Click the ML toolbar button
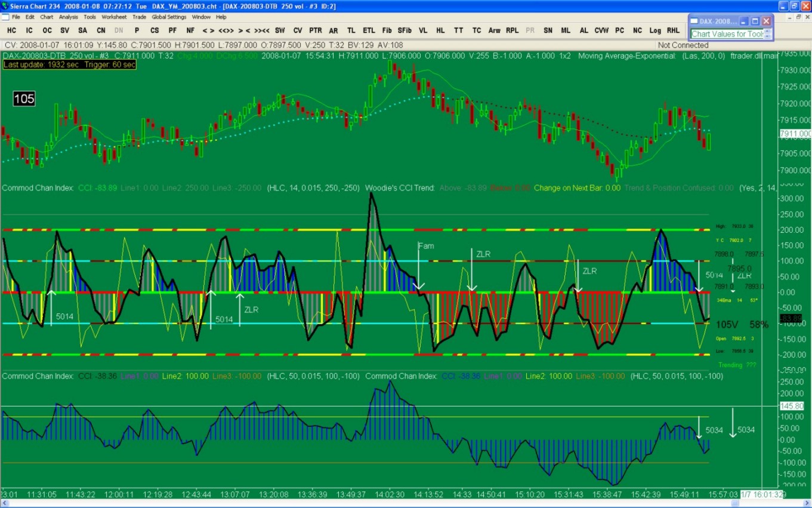The image size is (812, 508). [x=566, y=30]
